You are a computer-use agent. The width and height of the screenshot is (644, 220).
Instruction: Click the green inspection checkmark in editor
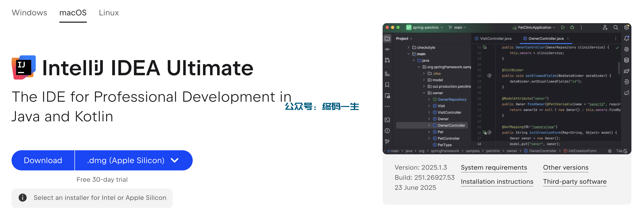pos(617,48)
